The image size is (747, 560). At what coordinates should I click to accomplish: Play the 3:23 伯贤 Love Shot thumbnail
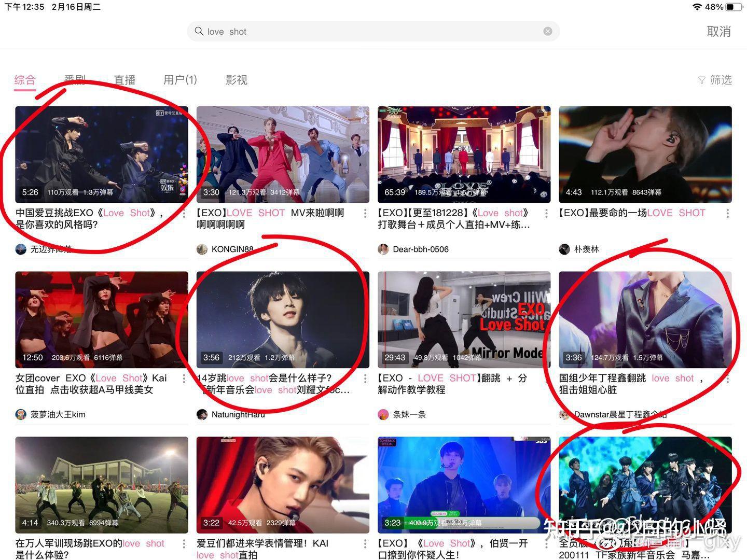pos(464,485)
